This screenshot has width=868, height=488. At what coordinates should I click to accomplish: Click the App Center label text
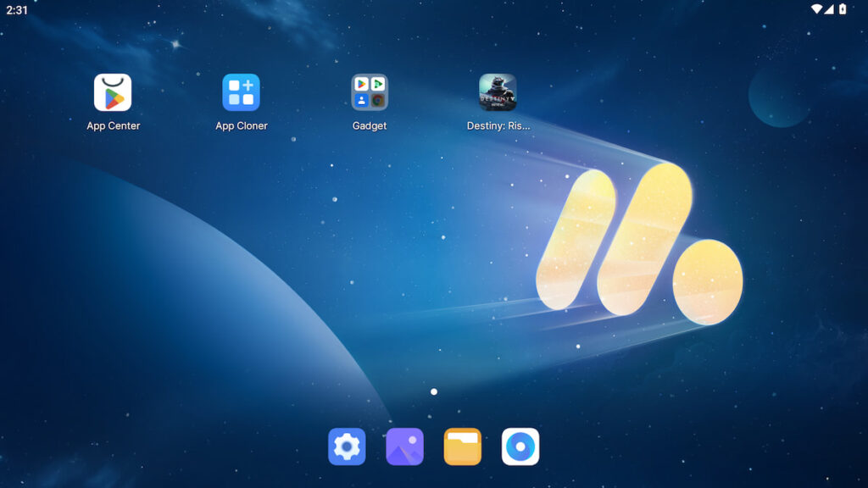pos(112,125)
